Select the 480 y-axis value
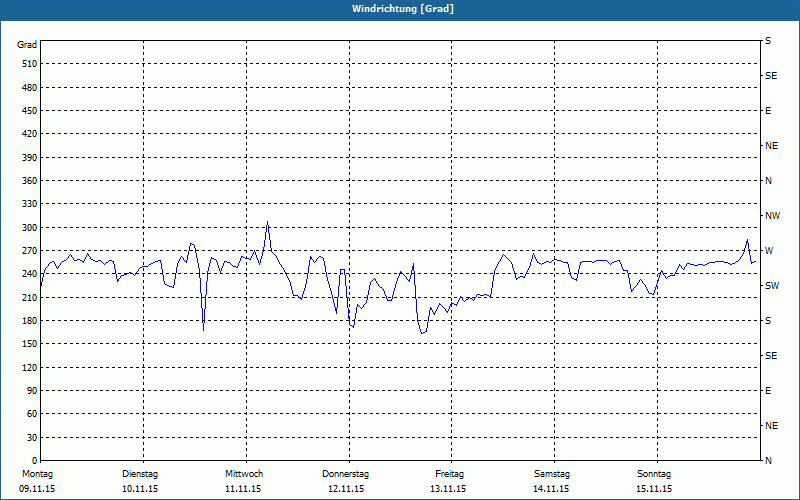This screenshot has height=500, width=800. click(x=30, y=88)
